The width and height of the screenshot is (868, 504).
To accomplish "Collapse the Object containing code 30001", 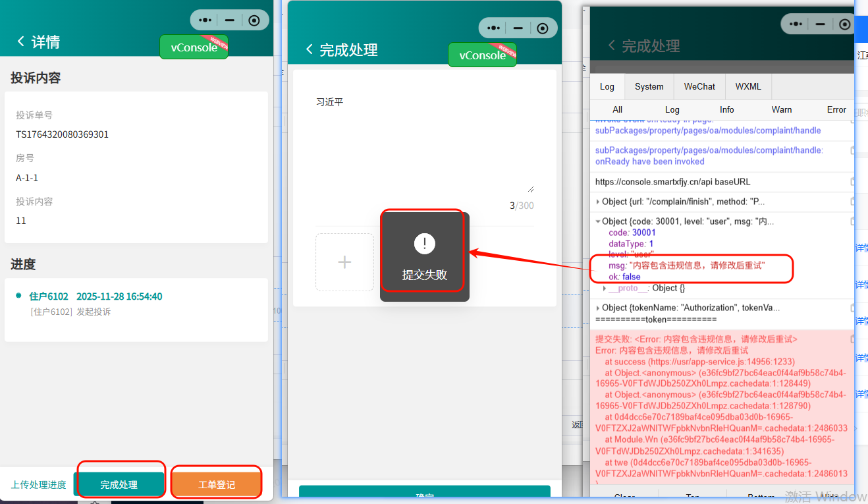I will [x=598, y=221].
